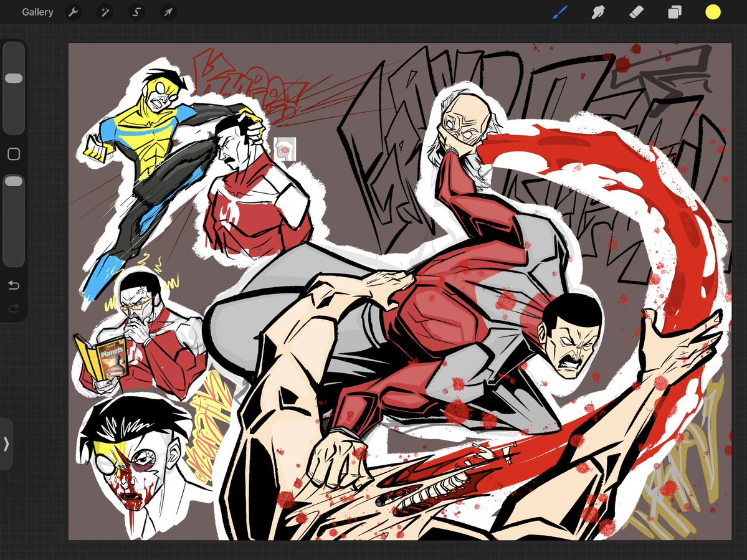
Task: Activate the Selection S tool
Action: pyautogui.click(x=136, y=12)
